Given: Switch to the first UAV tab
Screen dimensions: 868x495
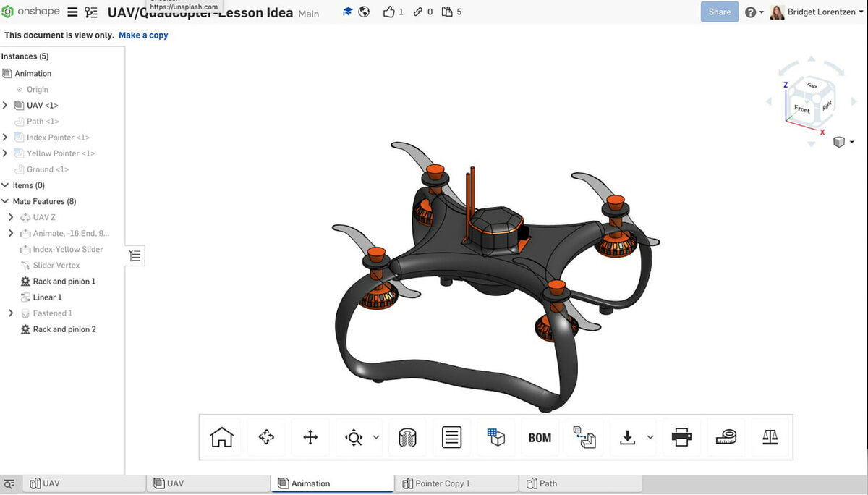Looking at the screenshot, I should pyautogui.click(x=84, y=483).
